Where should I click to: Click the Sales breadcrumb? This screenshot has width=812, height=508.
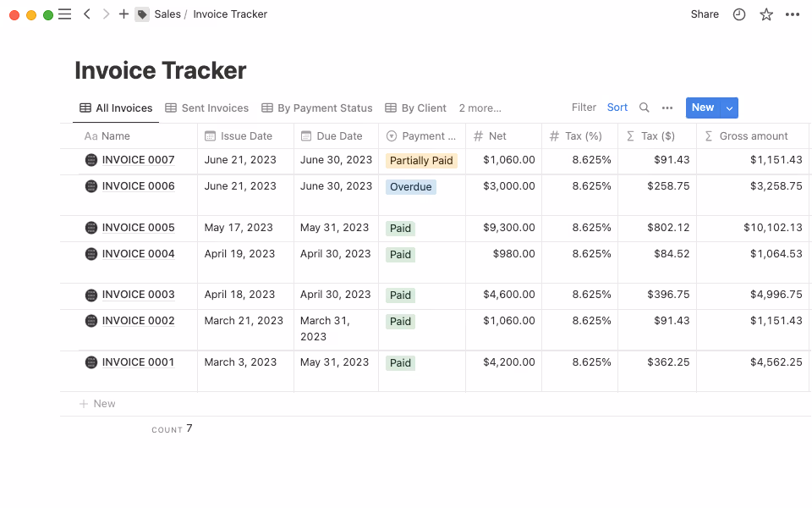[167, 14]
